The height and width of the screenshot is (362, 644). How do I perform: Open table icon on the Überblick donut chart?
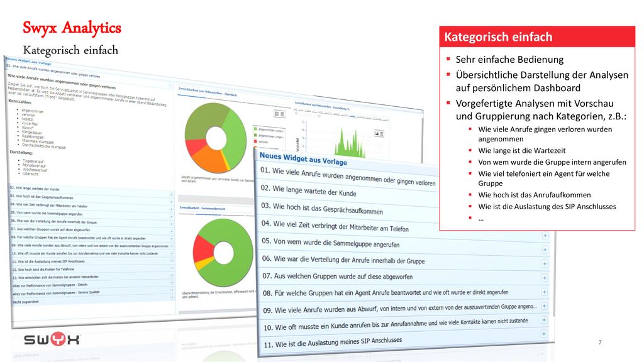282,114
